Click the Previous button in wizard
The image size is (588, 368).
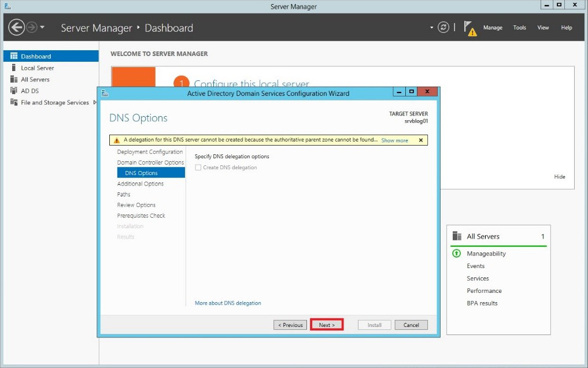pyautogui.click(x=290, y=325)
